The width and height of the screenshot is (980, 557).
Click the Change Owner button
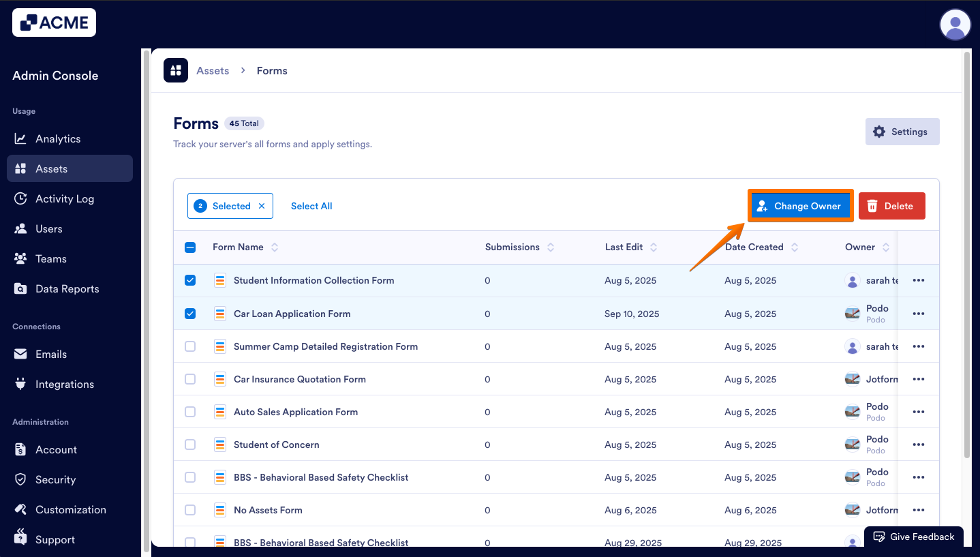(801, 205)
